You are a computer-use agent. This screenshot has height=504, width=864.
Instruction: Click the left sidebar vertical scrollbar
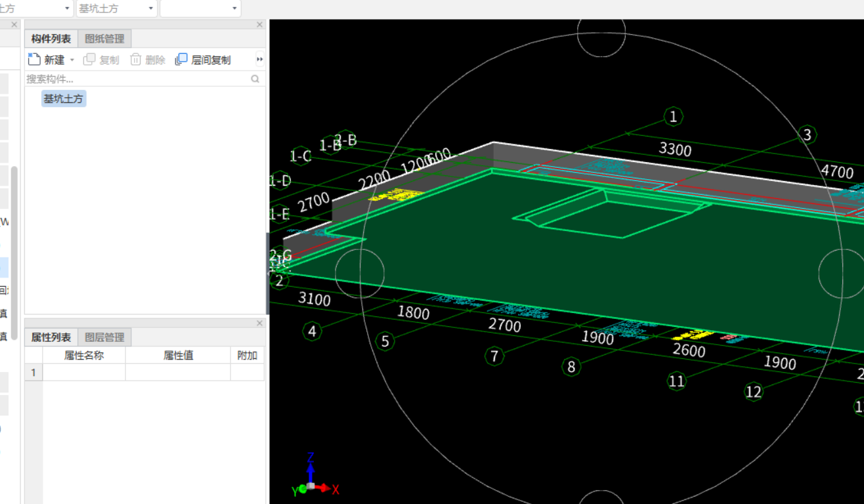[x=14, y=253]
